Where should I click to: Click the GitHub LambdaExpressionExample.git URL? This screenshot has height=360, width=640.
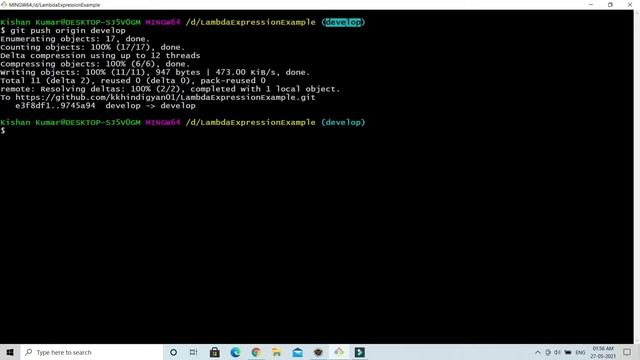[x=165, y=97]
